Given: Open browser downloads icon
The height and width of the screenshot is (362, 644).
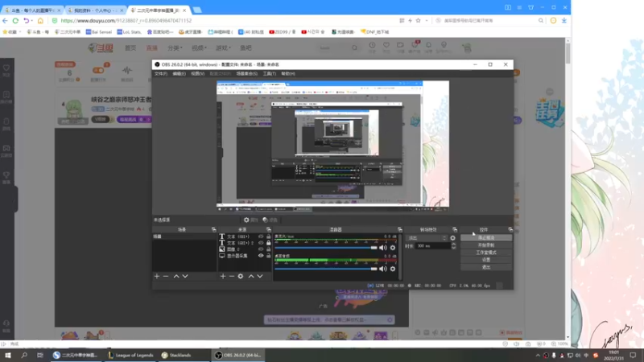Looking at the screenshot, I should pos(564,21).
